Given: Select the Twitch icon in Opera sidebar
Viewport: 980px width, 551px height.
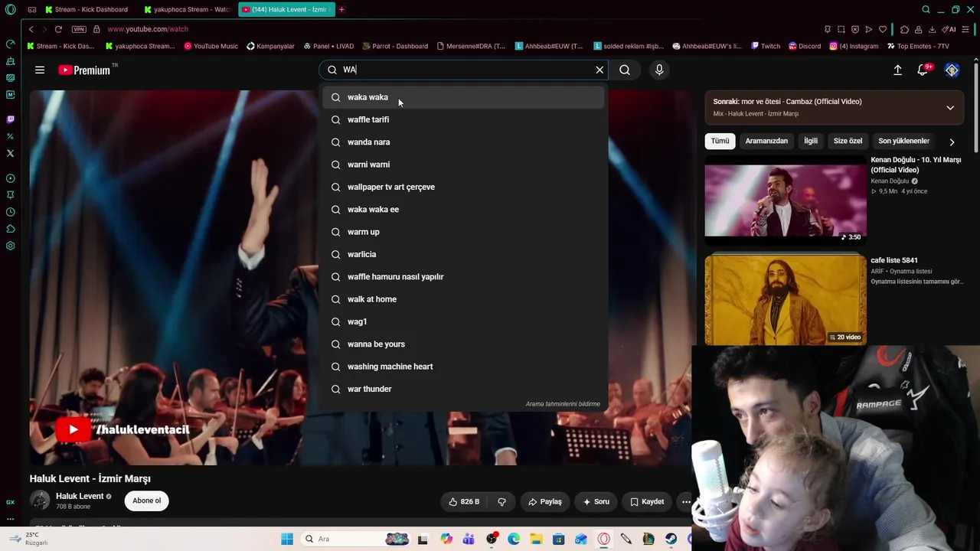Looking at the screenshot, I should coord(10,119).
